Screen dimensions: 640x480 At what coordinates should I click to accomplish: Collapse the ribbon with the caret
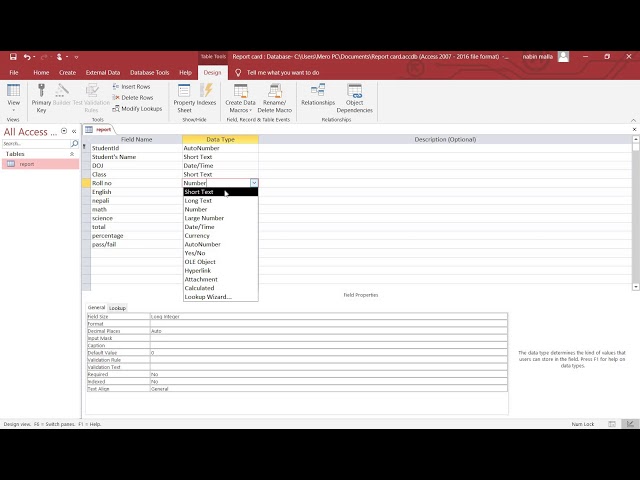(x=633, y=120)
